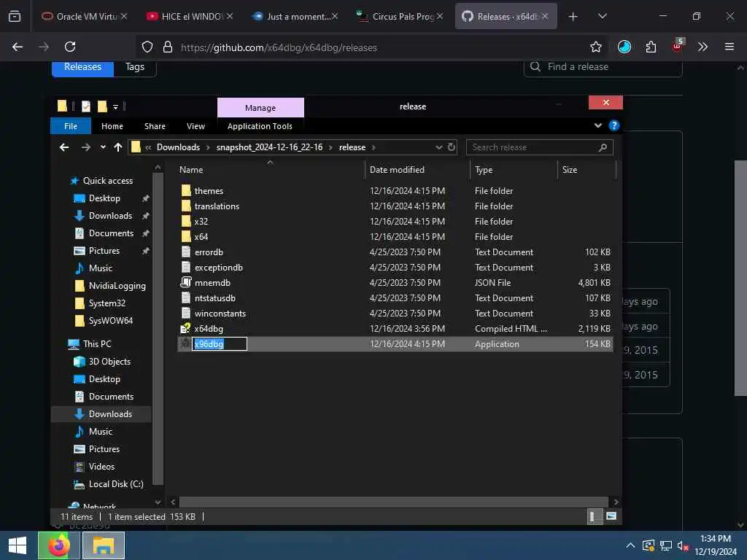The width and height of the screenshot is (747, 560).
Task: Click the Releases button on GitHub
Action: [83, 67]
